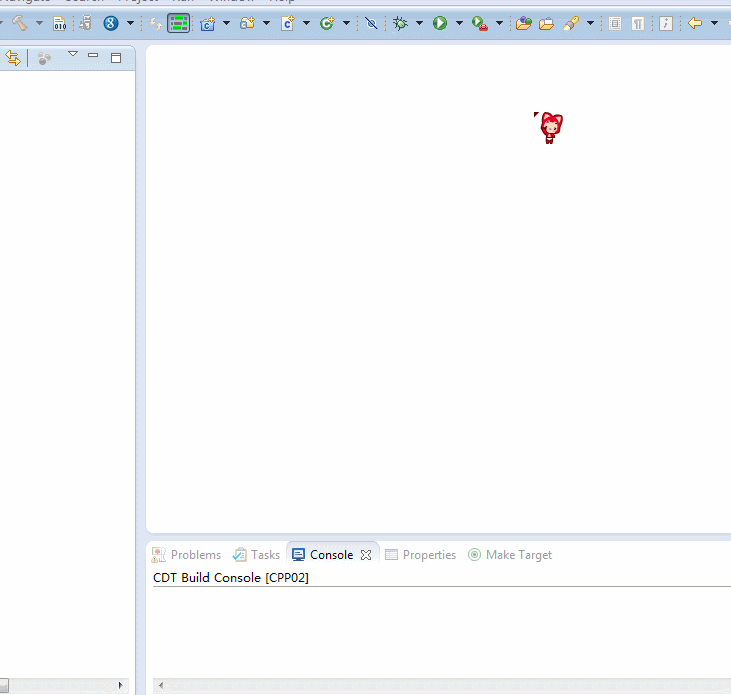Open the left panel View Menu triangle
731x695 pixels.
[x=73, y=54]
